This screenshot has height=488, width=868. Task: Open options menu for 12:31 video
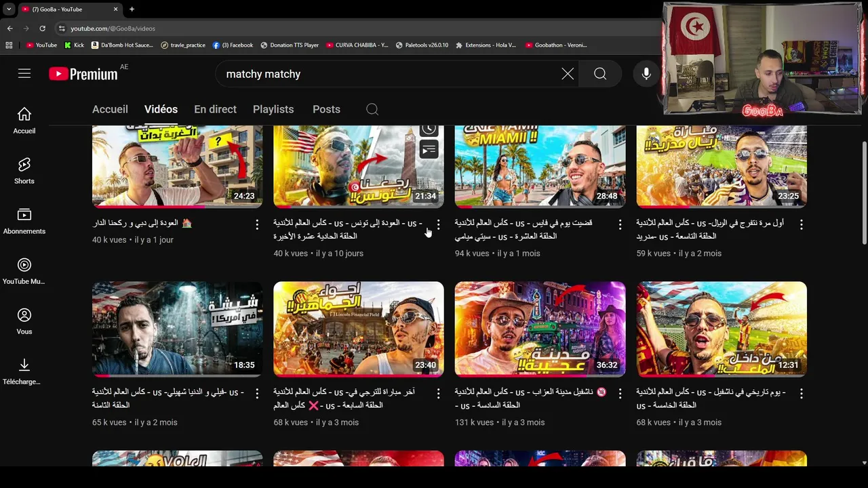tap(802, 393)
